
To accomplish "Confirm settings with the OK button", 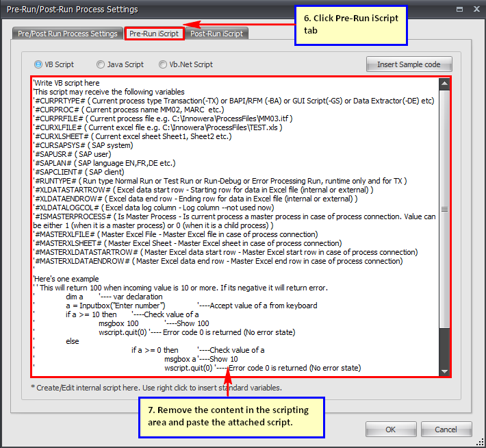I will tap(390, 430).
